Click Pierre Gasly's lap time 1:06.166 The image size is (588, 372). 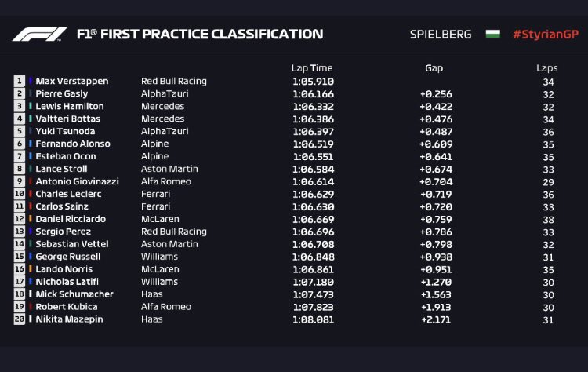312,93
